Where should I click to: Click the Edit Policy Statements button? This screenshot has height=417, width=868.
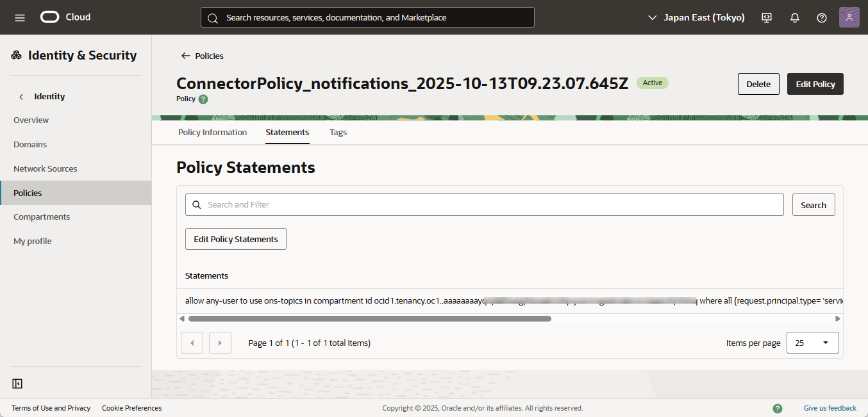[235, 239]
